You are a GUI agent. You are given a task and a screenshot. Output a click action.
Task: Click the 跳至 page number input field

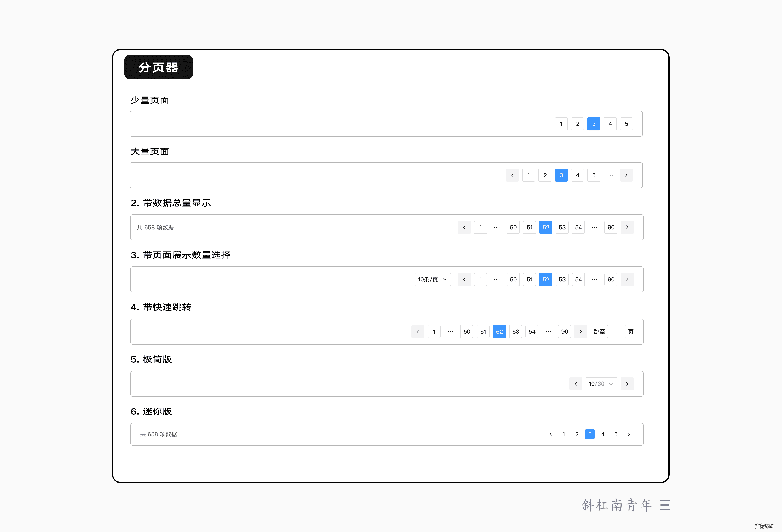(617, 331)
